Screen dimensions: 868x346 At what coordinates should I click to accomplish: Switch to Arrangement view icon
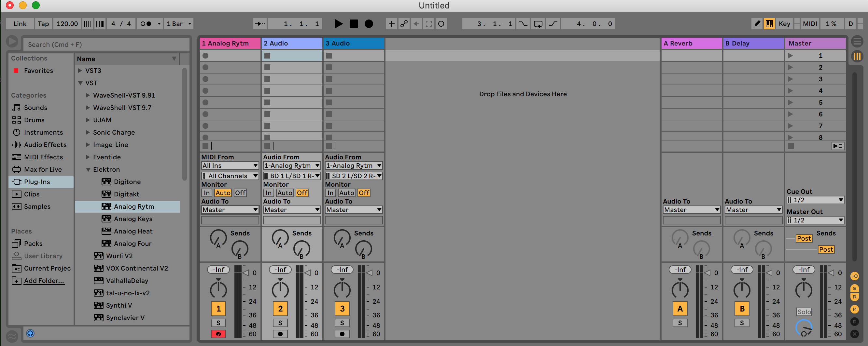pyautogui.click(x=857, y=42)
